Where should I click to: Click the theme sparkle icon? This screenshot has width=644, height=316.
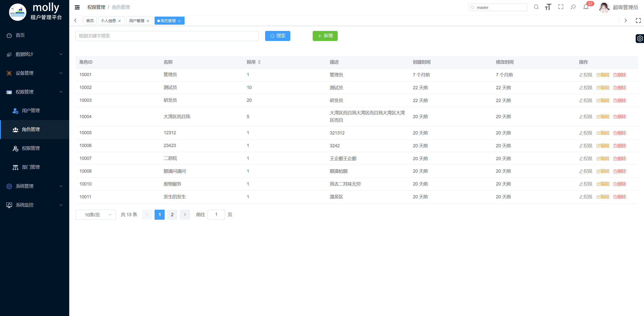point(573,7)
